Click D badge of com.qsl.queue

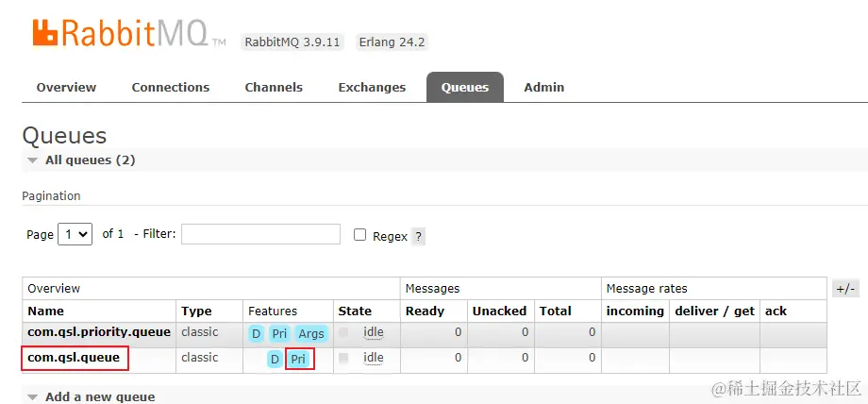pos(275,359)
